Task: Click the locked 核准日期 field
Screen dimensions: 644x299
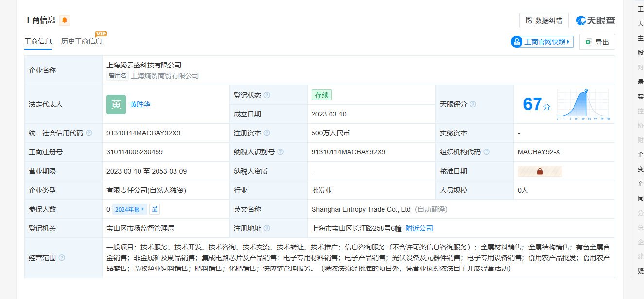Action: click(x=540, y=171)
